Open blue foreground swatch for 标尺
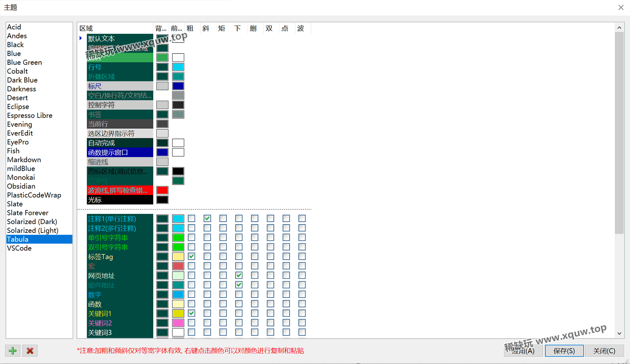Viewport: 630px width, 364px height. 178,86
